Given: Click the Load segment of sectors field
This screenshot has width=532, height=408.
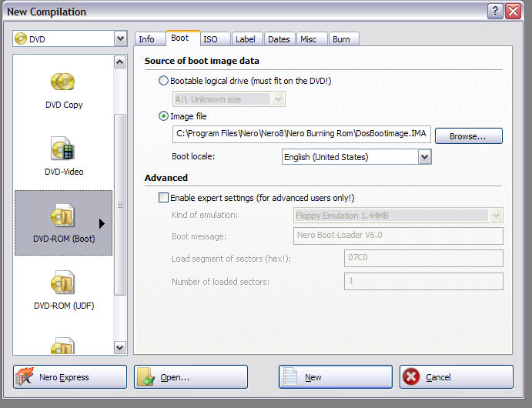Looking at the screenshot, I should coord(423,258).
